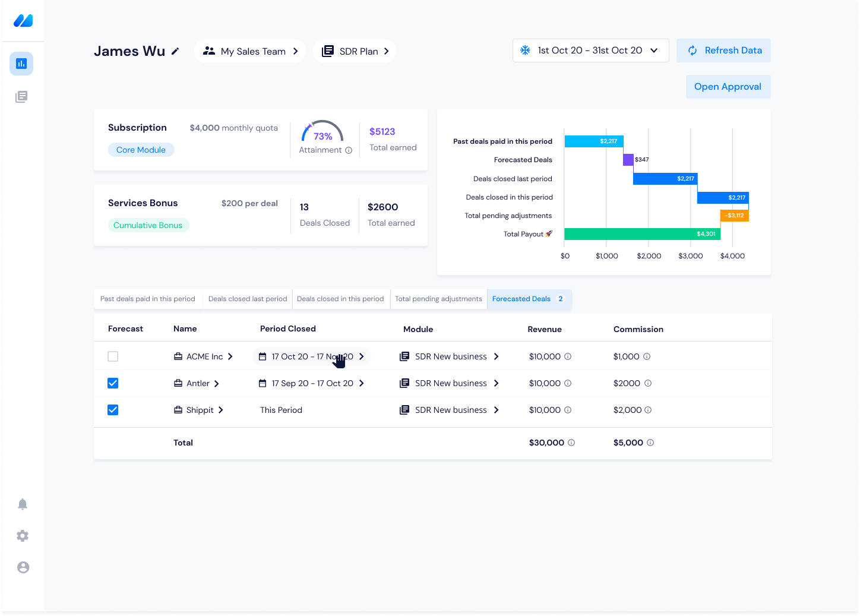
Task: Open the notifications bell icon
Action: click(23, 504)
